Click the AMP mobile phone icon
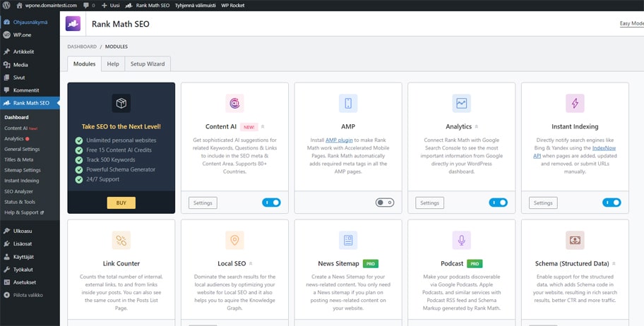The width and height of the screenshot is (644, 326). 348,104
